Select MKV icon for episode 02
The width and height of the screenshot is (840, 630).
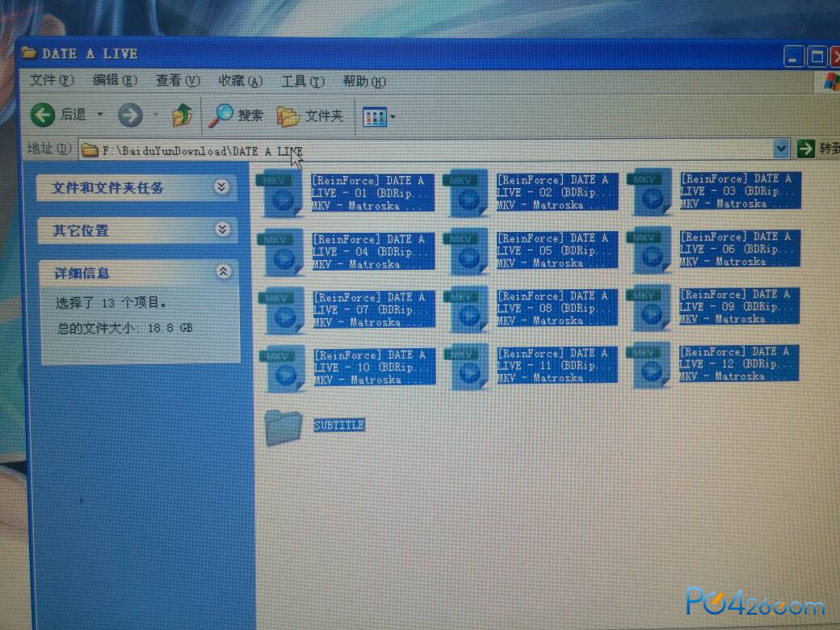point(465,193)
